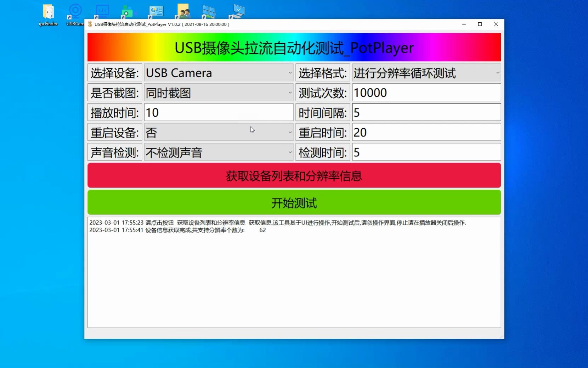Open the pie-chart statistics shortcut on desktop

(156, 11)
